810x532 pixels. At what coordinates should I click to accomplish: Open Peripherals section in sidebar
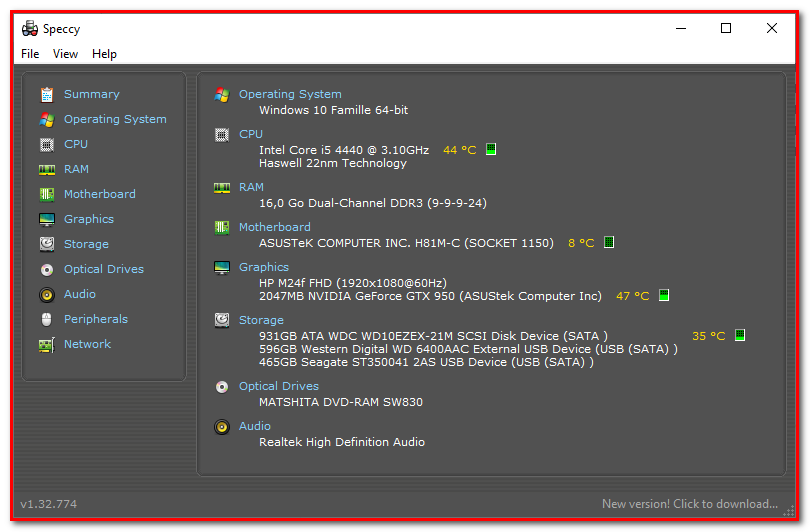pyautogui.click(x=96, y=319)
